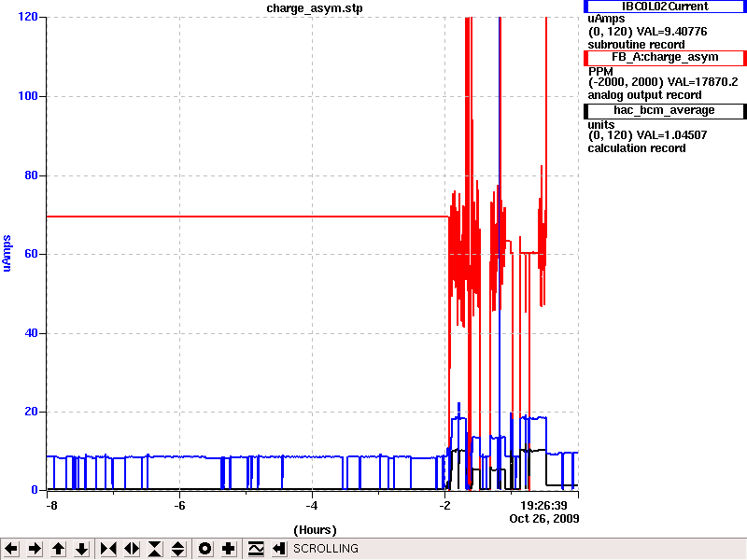This screenshot has width=747, height=560.
Task: Click the plus sign toolbar icon
Action: [x=228, y=549]
